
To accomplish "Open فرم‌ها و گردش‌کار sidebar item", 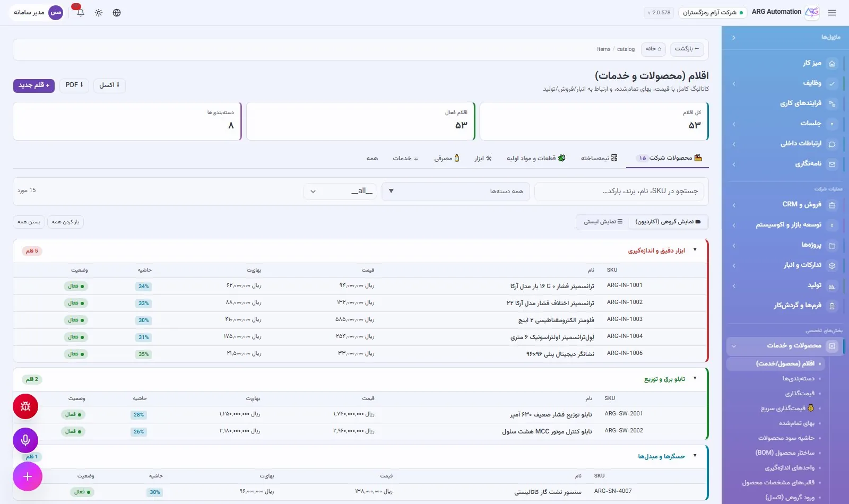I will 784,306.
